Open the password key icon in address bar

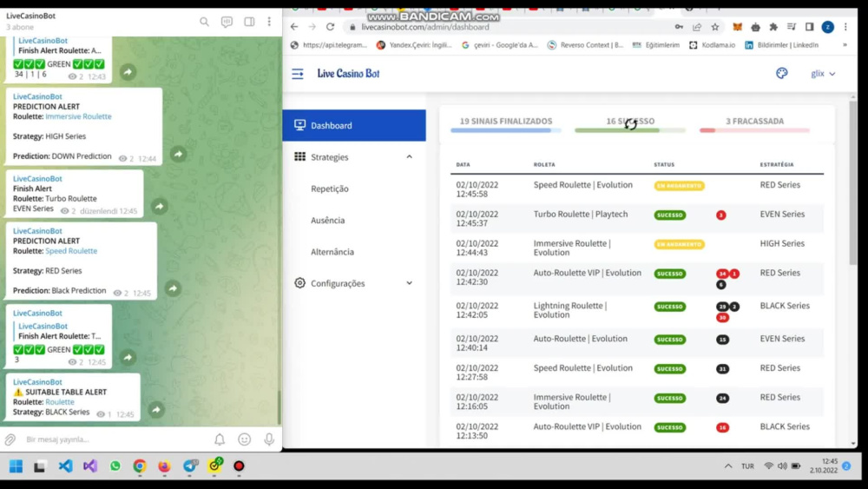(679, 27)
